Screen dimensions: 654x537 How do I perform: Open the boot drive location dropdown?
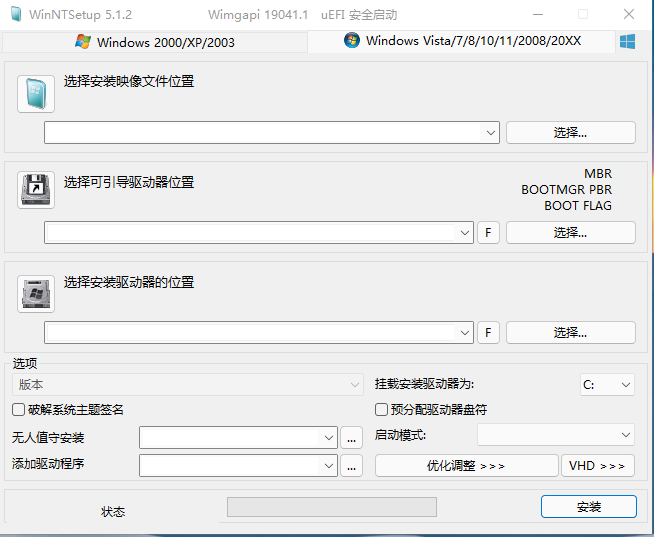tap(465, 232)
